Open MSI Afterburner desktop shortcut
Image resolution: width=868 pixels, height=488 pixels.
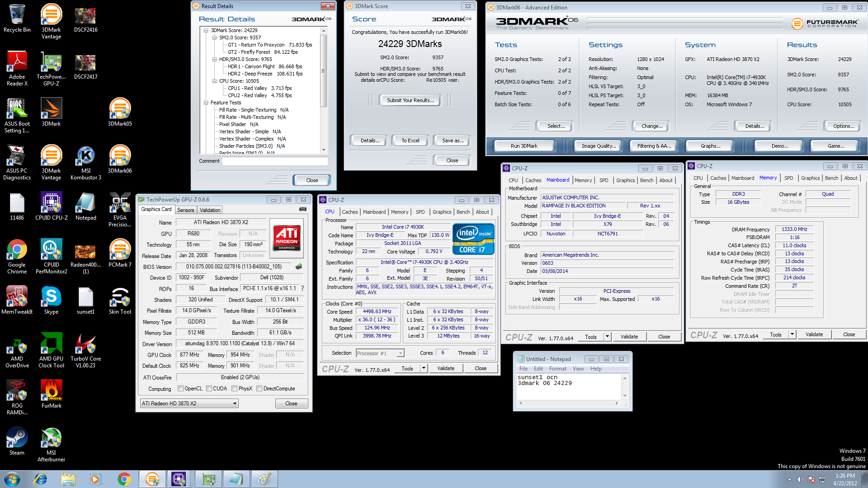point(51,445)
